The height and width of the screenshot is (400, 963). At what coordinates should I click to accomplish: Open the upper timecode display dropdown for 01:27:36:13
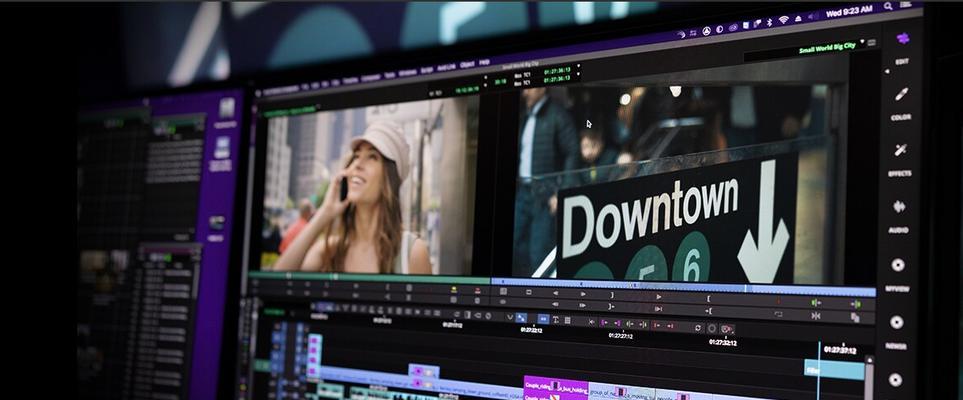click(x=578, y=67)
